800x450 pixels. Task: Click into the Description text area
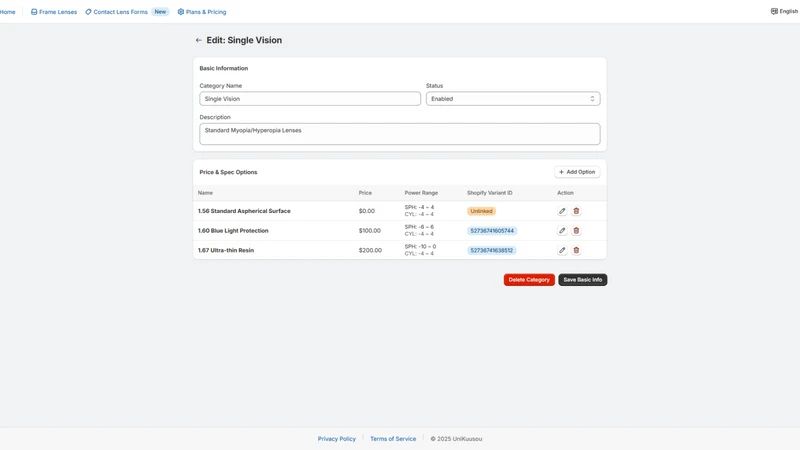[x=399, y=134]
